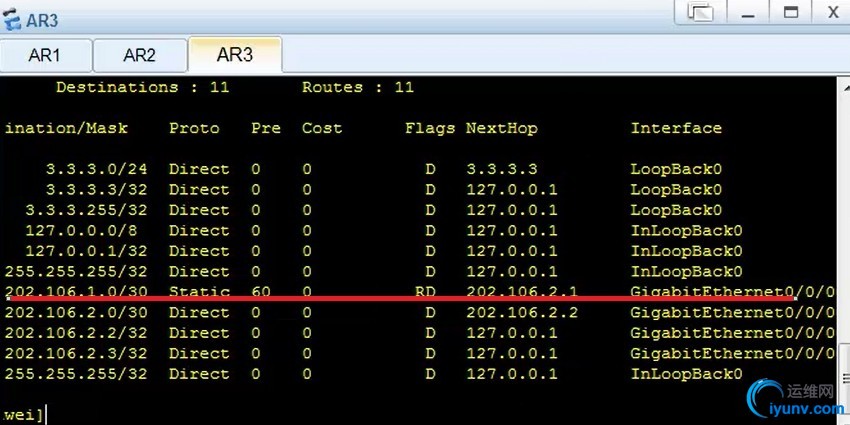The image size is (850, 425).
Task: Click destination 3.3.3.3/32
Action: [96, 190]
